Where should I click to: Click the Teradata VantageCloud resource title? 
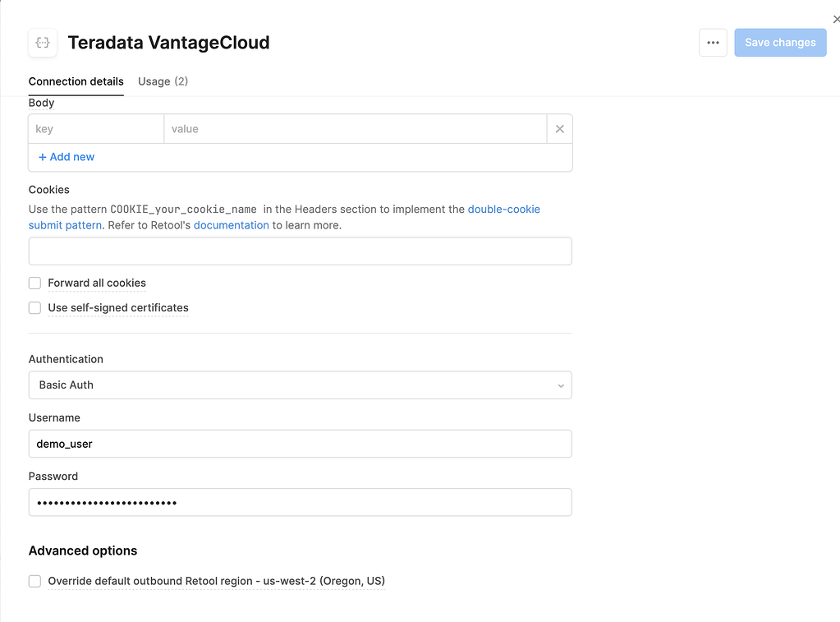click(168, 43)
